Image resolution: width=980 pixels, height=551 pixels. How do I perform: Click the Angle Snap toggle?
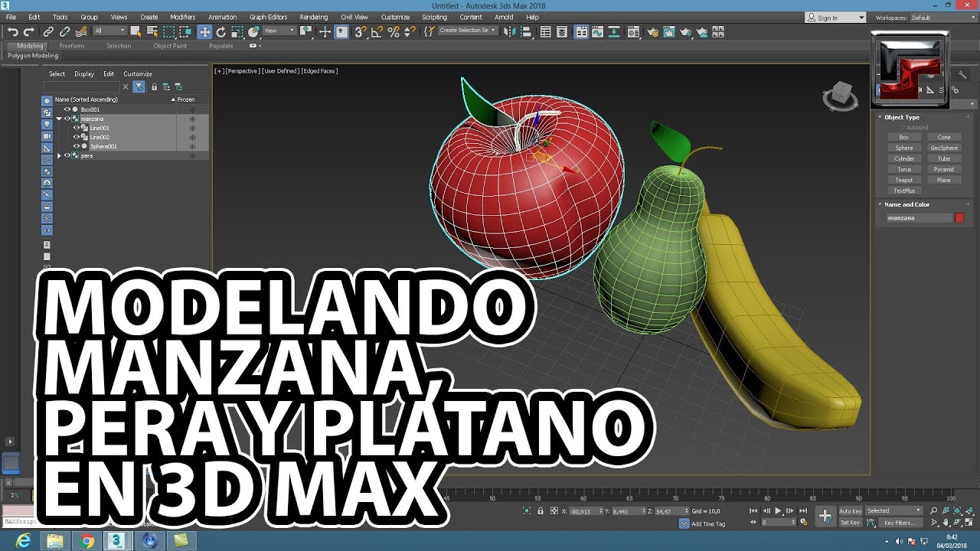(x=377, y=31)
